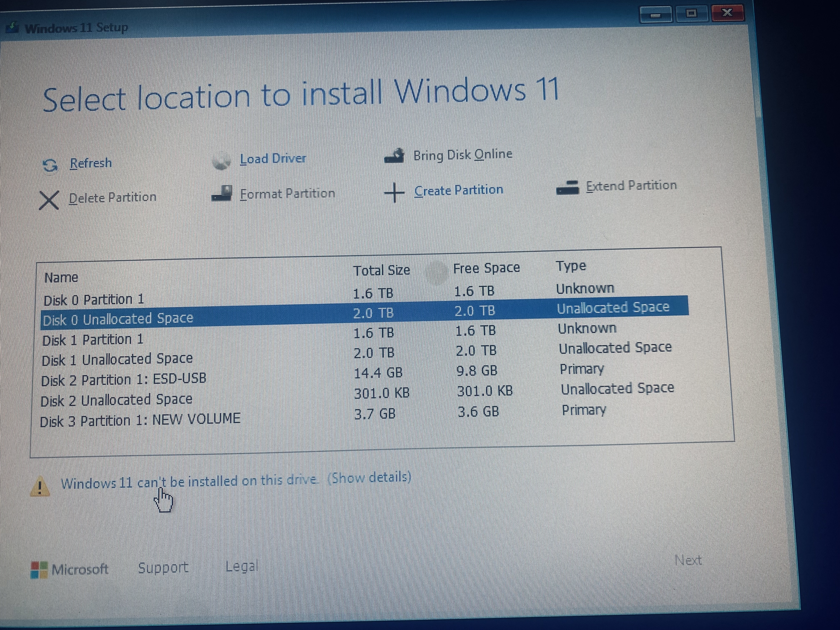Click the Refresh circular arrows icon
The image size is (840, 630).
pyautogui.click(x=50, y=165)
